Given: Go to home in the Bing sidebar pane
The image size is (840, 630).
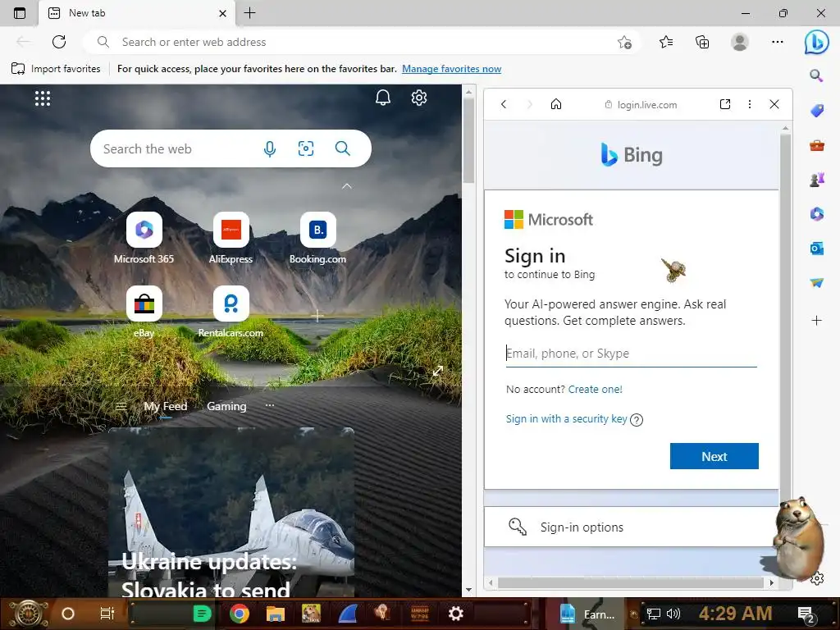Looking at the screenshot, I should click(x=556, y=104).
